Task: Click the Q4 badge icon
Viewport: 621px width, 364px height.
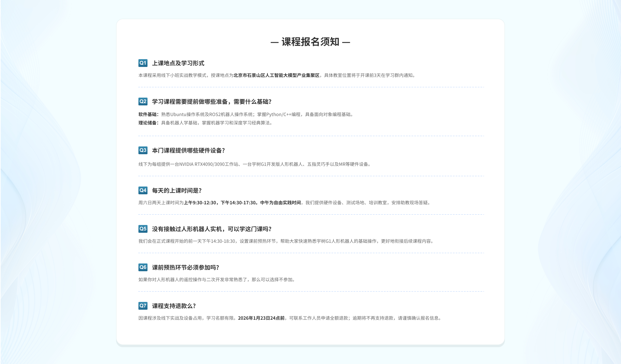Action: point(143,190)
